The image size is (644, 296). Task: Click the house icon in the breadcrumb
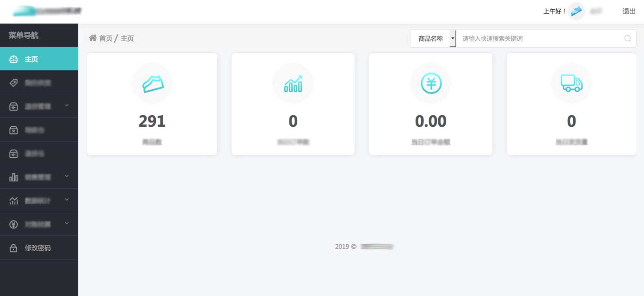[92, 38]
